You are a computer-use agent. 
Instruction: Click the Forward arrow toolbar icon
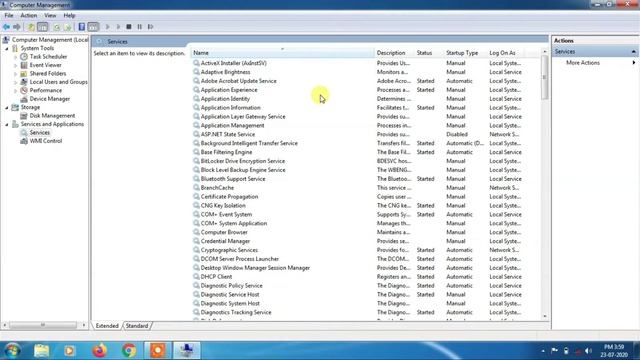(x=17, y=27)
